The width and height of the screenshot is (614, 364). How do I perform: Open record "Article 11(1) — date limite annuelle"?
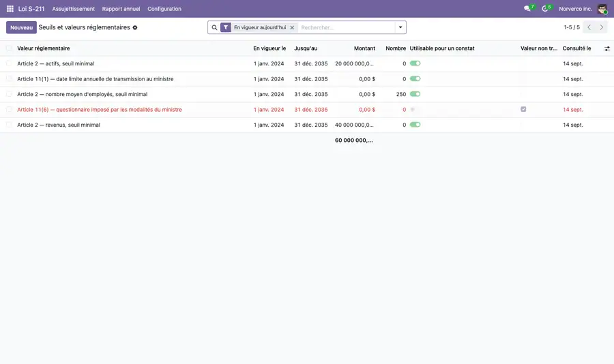[95, 78]
